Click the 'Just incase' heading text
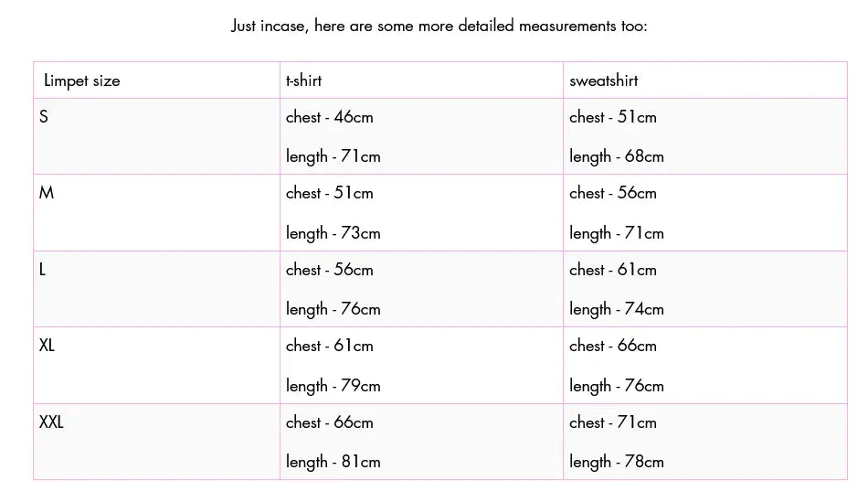 click(439, 26)
